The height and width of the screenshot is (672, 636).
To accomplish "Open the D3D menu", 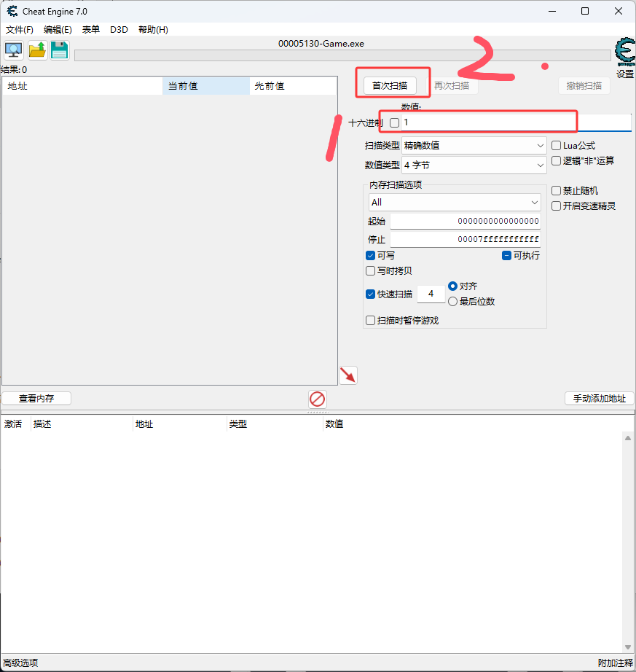I will pyautogui.click(x=119, y=30).
